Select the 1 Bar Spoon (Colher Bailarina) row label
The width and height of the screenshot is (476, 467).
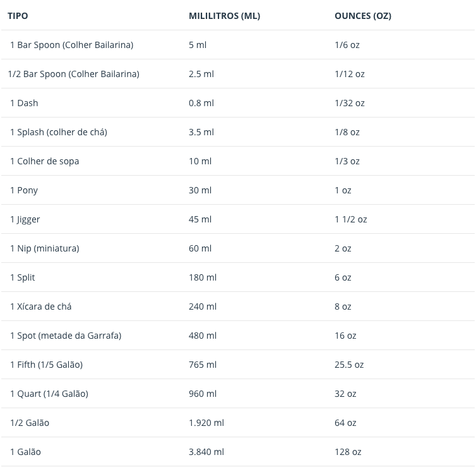(71, 45)
